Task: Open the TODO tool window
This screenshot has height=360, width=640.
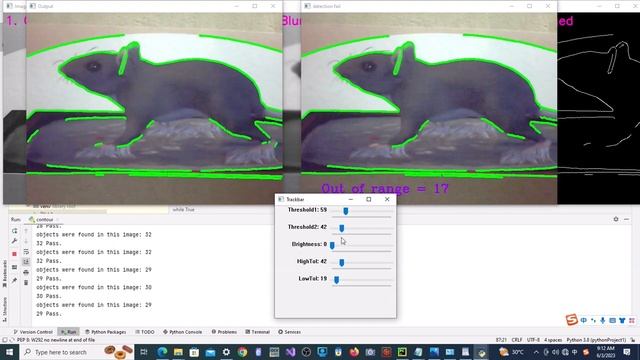Action: pos(144,332)
